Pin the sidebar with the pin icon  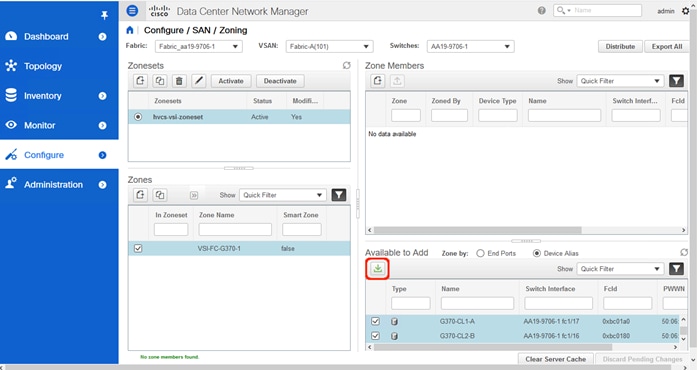pyautogui.click(x=104, y=15)
